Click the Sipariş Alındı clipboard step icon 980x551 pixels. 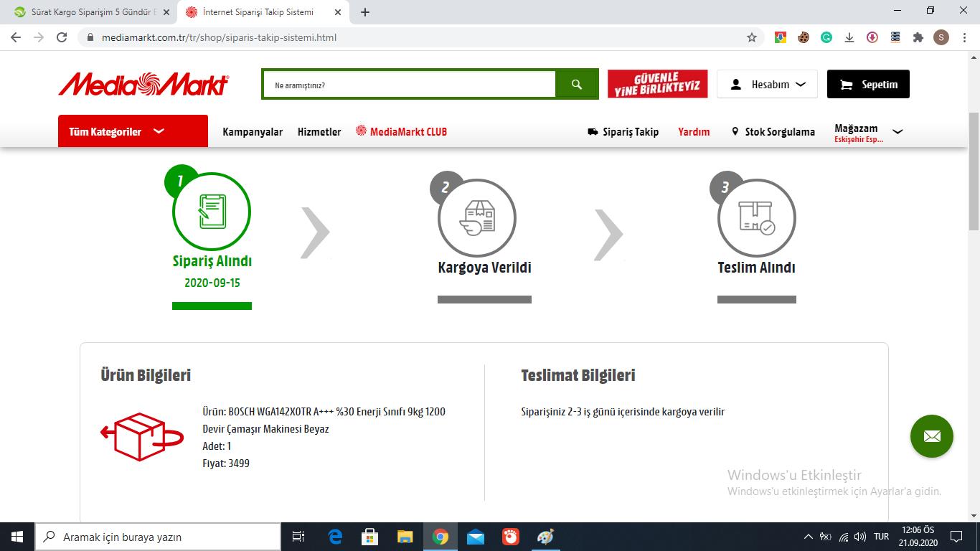point(212,212)
